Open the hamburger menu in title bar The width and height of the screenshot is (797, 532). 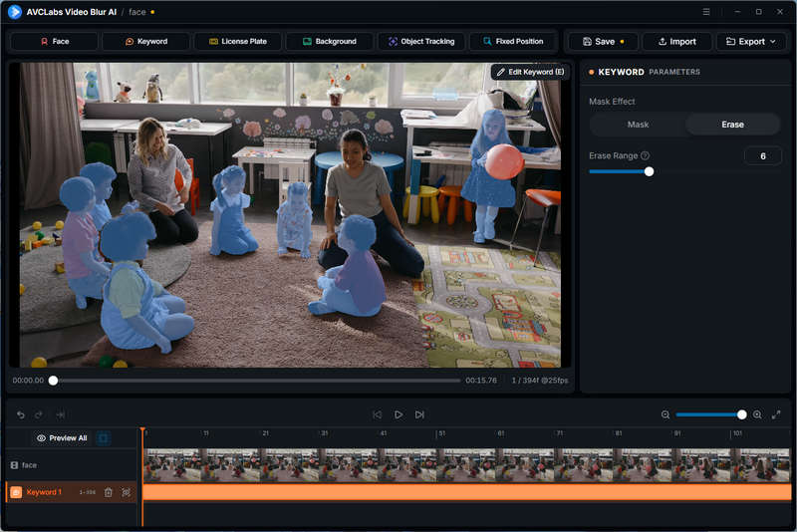point(706,12)
